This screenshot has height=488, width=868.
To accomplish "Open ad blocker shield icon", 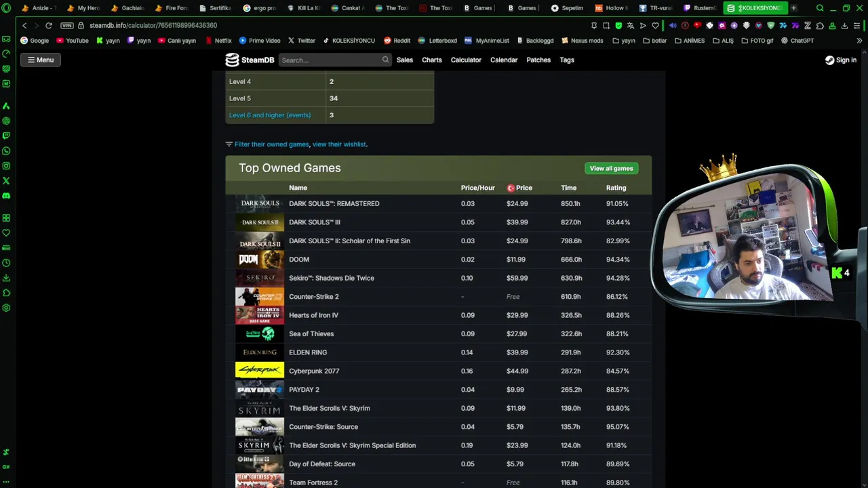I will pyautogui.click(x=618, y=26).
